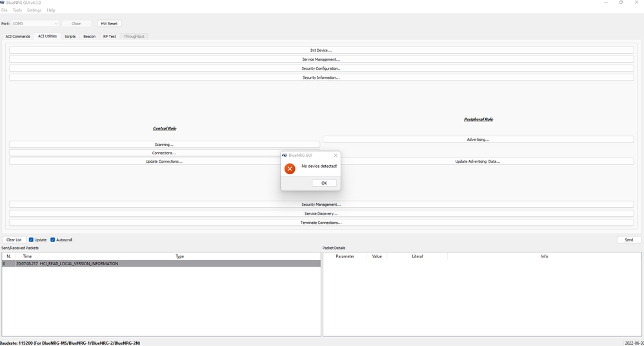Image resolution: width=644 pixels, height=346 pixels.
Task: Open Security Configuration..
Action: (321, 68)
